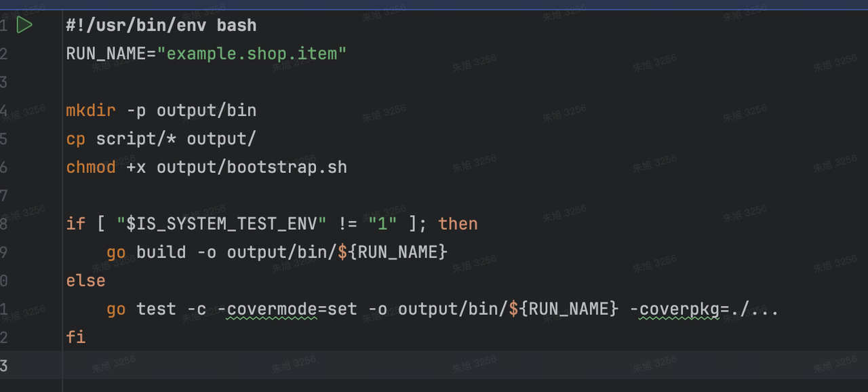Click ${RUN_NAME} on the go test line
This screenshot has width=868, height=392.
pyautogui.click(x=564, y=309)
